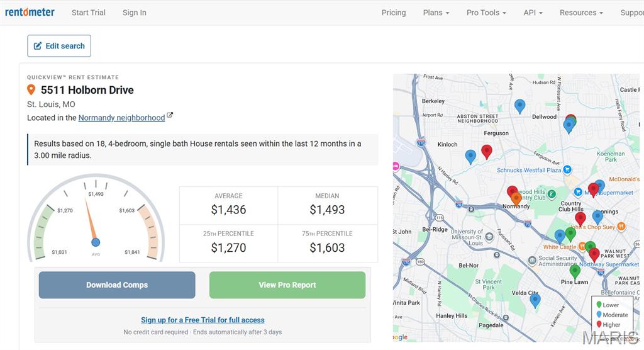Select the orange subject pin at Normandy
The width and height of the screenshot is (644, 350).
516,199
